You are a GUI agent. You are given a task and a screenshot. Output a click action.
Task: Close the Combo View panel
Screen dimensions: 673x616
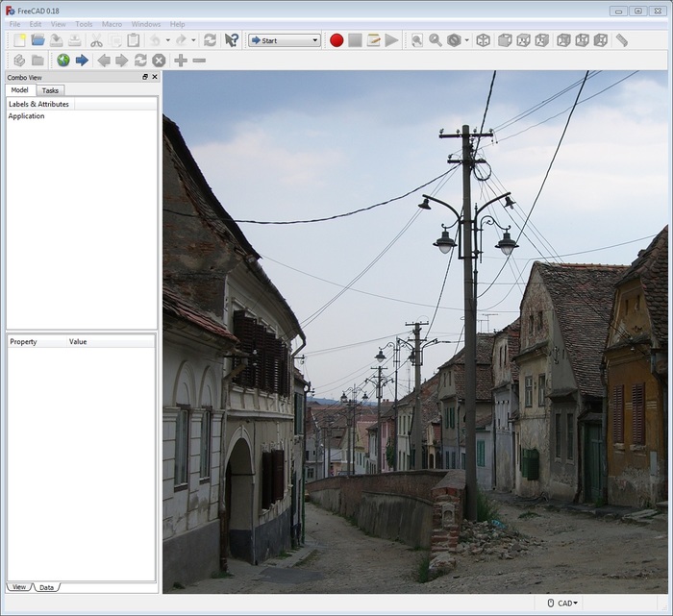154,76
